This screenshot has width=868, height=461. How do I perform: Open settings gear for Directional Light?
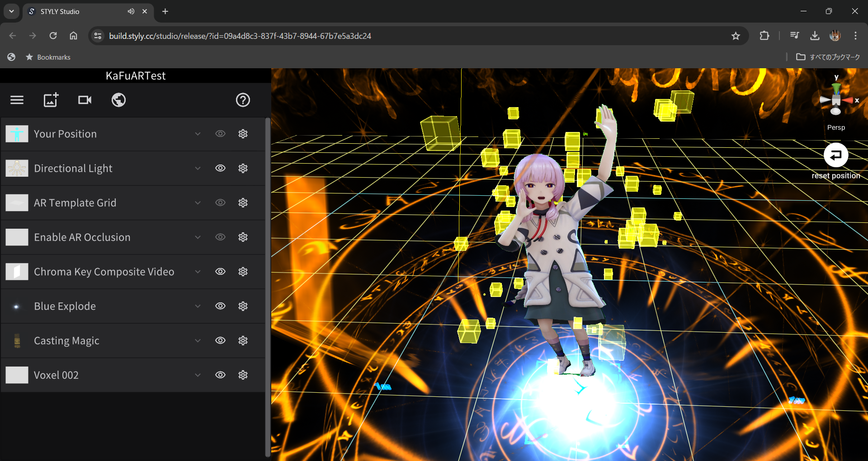tap(243, 168)
